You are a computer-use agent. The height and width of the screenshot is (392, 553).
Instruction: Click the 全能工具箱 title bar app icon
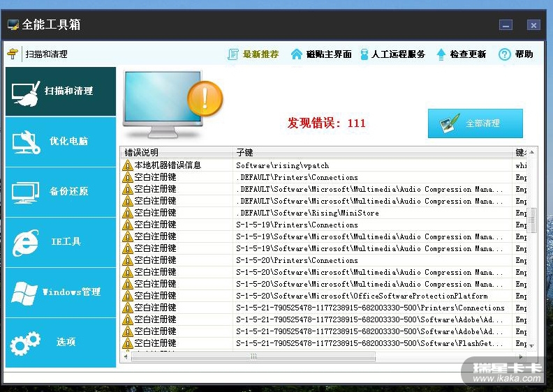click(x=13, y=24)
